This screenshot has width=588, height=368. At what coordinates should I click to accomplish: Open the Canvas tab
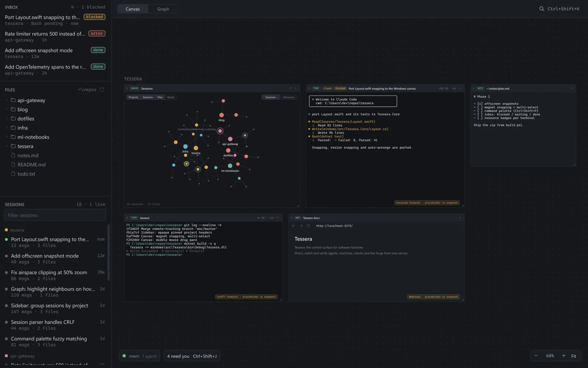click(133, 9)
